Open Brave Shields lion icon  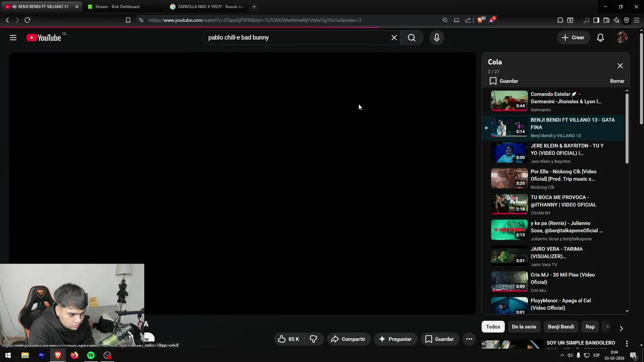click(480, 20)
